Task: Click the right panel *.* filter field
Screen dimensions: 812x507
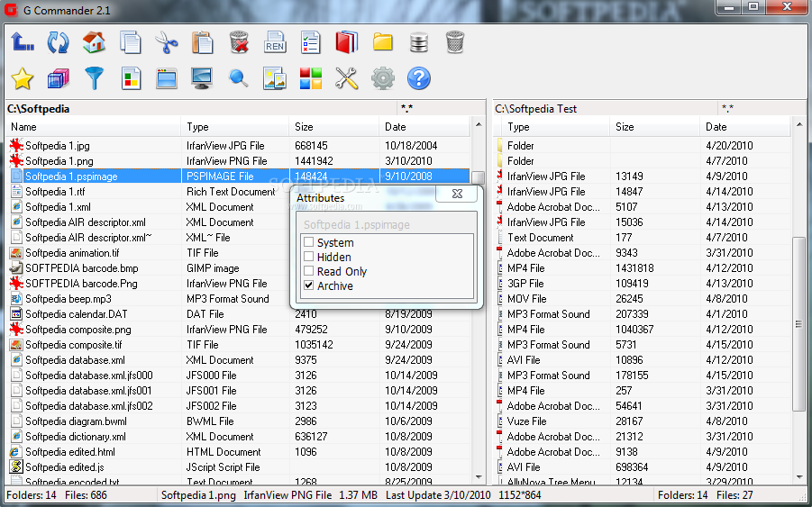Action: [x=762, y=109]
